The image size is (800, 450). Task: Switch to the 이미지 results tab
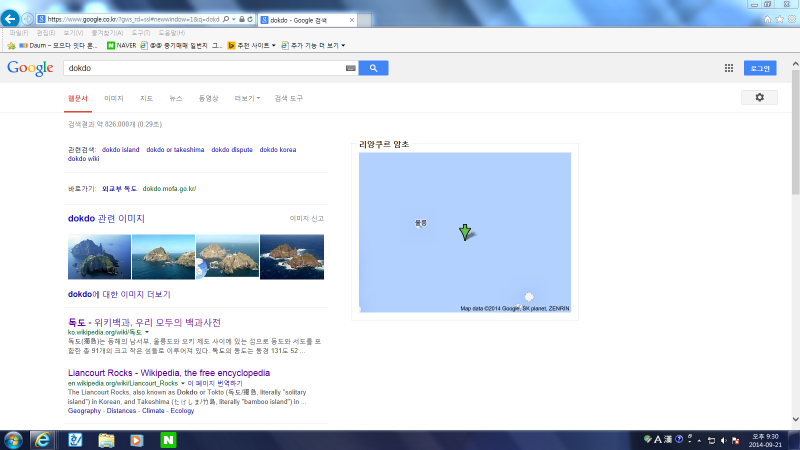114,98
